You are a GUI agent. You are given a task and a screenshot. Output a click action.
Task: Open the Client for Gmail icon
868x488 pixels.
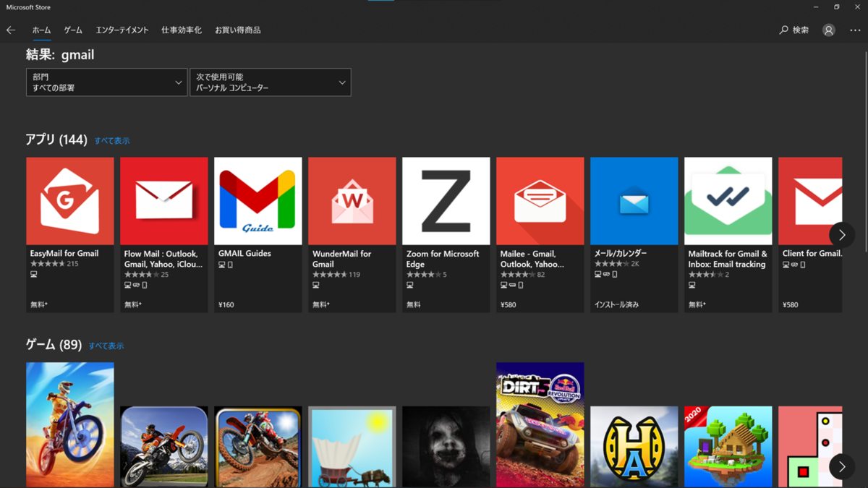point(810,201)
